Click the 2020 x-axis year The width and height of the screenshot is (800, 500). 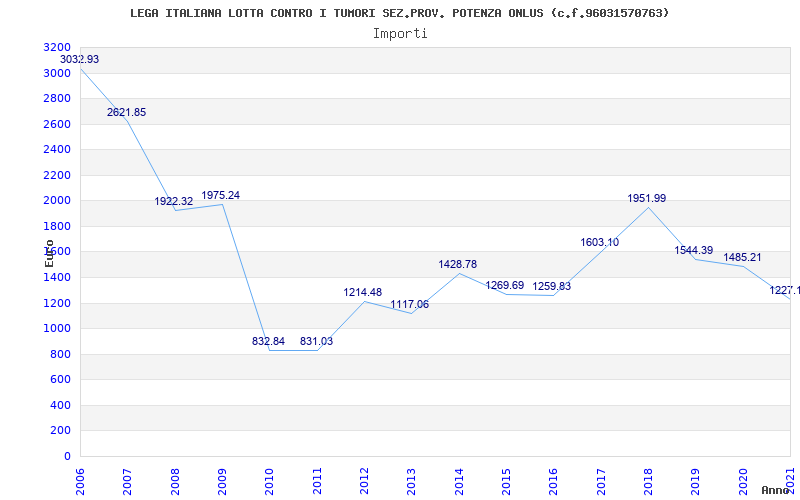[743, 482]
